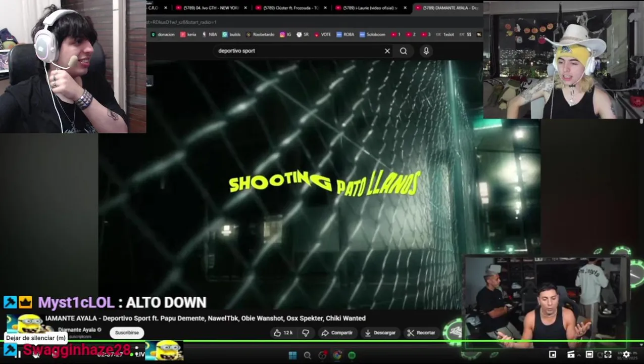The height and width of the screenshot is (364, 644).
Task: Click the YouTube search magnifier button
Action: pos(404,51)
